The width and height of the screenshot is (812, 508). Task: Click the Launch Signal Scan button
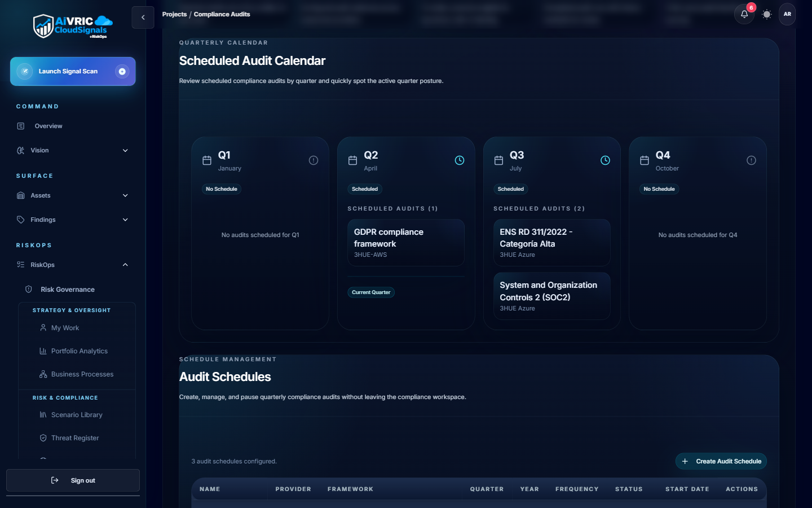(x=73, y=71)
